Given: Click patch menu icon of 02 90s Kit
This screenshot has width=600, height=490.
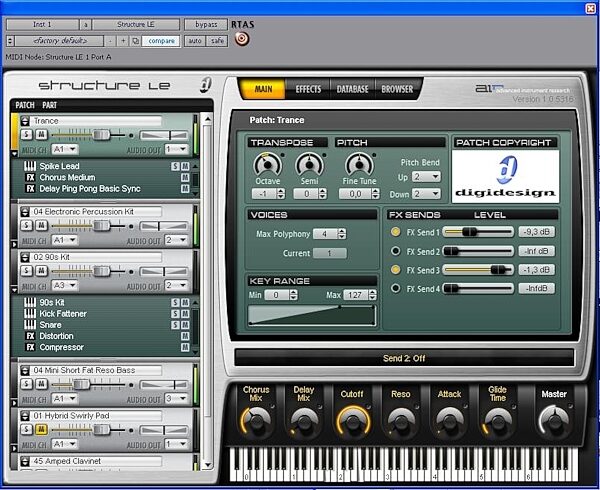Looking at the screenshot, I should 25,257.
